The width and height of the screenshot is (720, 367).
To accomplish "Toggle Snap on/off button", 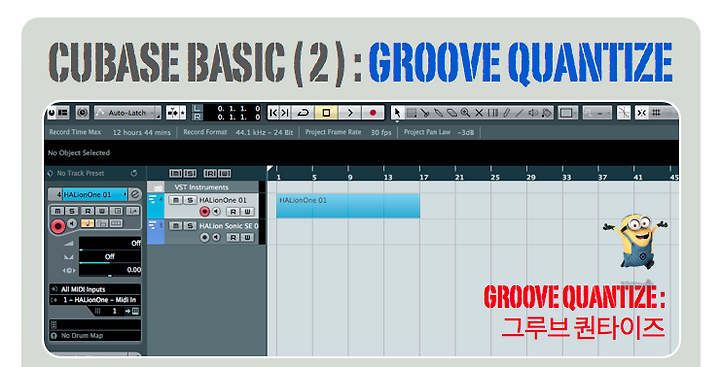I will [642, 113].
